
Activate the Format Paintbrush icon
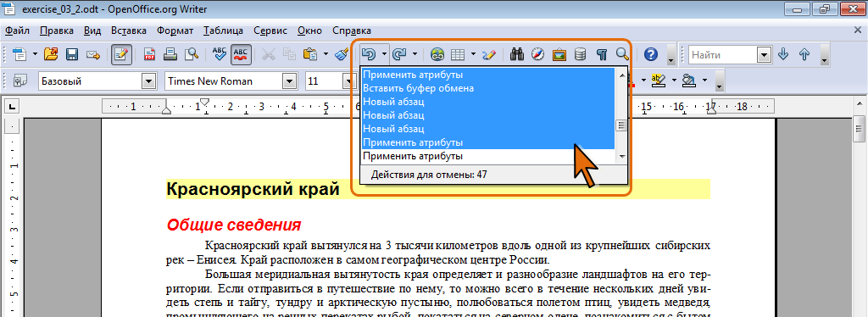(x=342, y=54)
